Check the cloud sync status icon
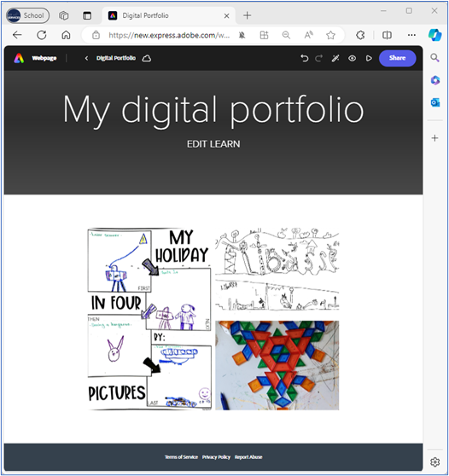This screenshot has width=449, height=476. [147, 58]
